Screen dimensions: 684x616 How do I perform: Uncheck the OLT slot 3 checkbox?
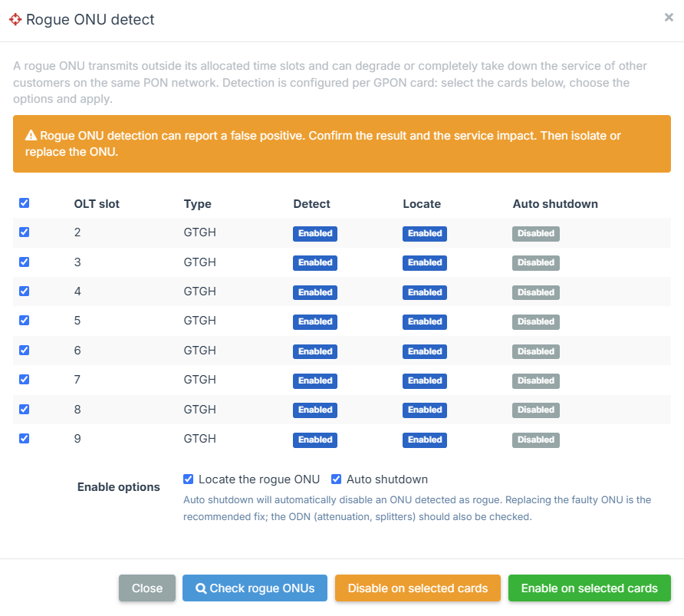point(25,262)
